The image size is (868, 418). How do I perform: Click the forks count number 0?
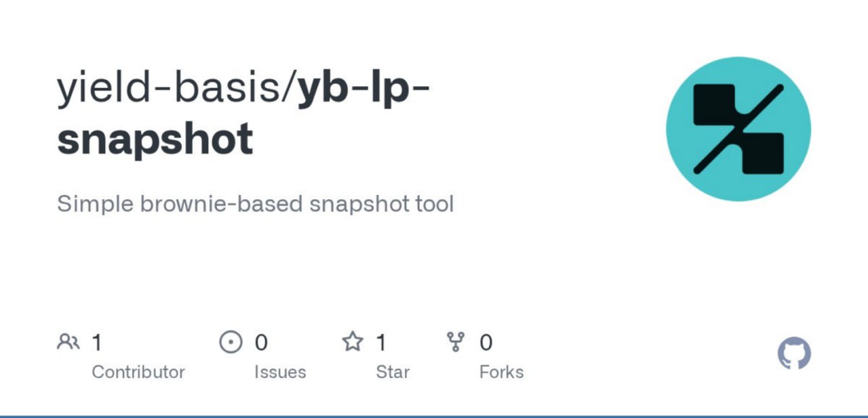pos(486,343)
